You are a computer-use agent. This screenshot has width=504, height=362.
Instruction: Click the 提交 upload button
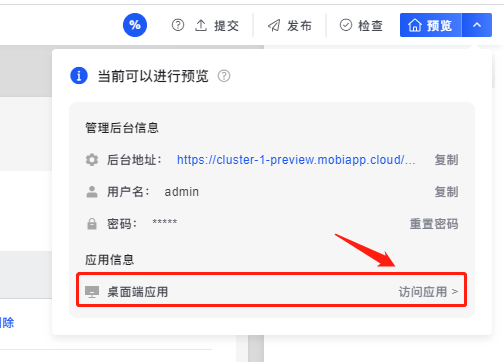[x=217, y=25]
